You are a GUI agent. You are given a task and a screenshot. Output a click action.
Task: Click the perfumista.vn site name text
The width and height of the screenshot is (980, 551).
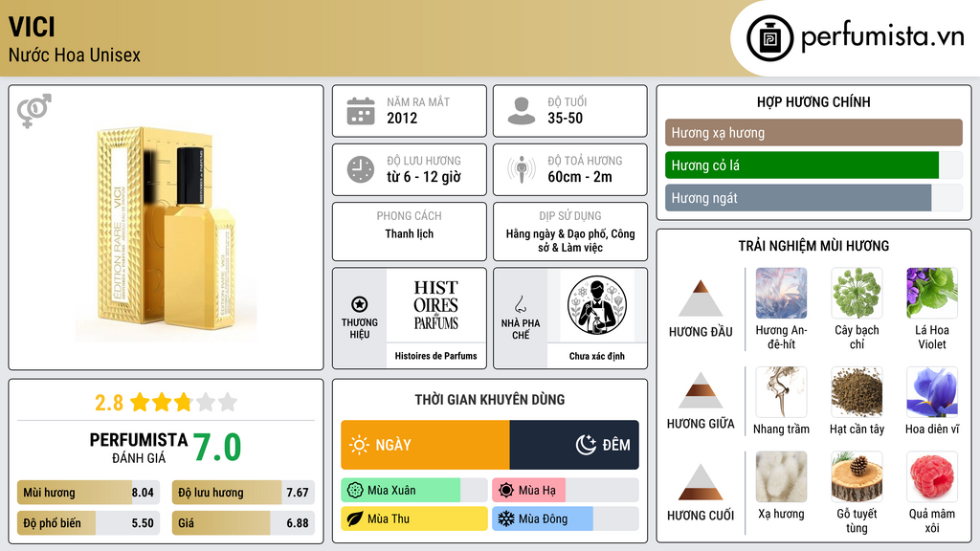(x=882, y=37)
